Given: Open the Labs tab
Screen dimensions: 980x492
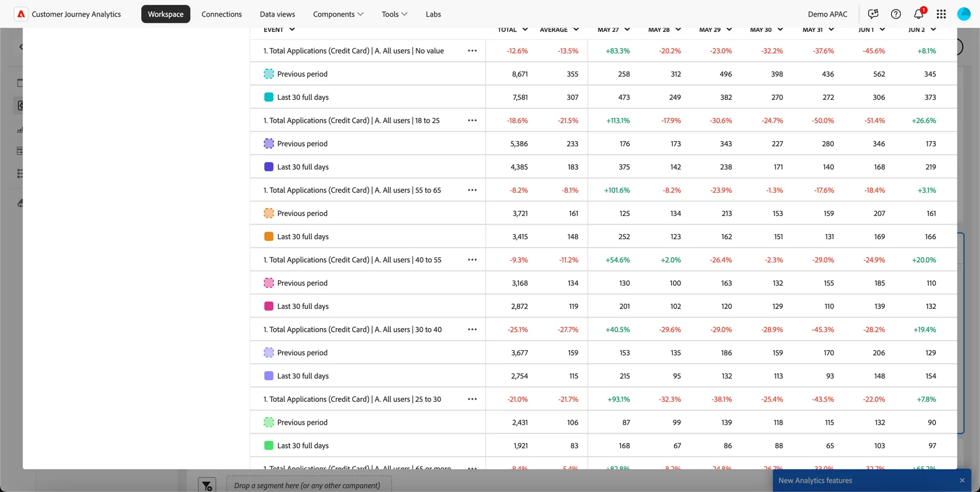Looking at the screenshot, I should click(x=433, y=14).
